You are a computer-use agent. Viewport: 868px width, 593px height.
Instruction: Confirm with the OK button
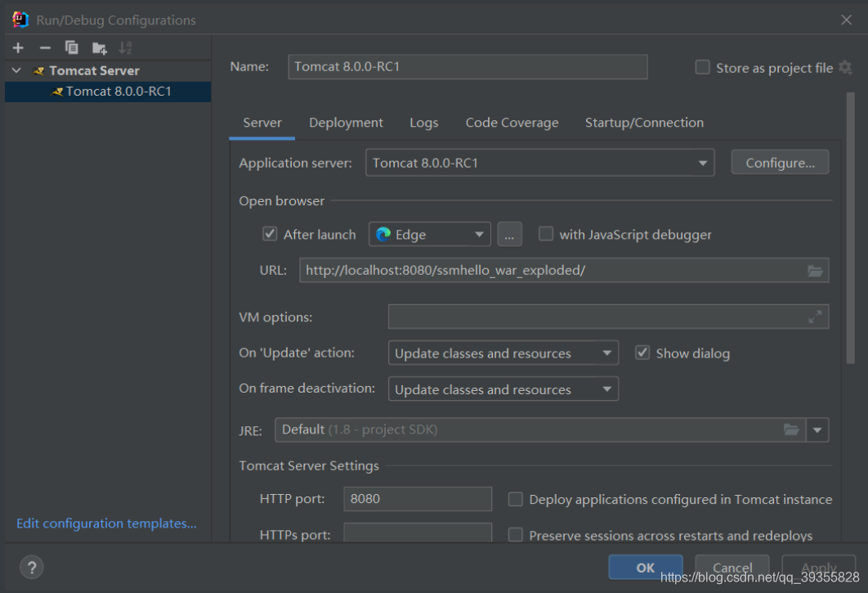click(646, 568)
